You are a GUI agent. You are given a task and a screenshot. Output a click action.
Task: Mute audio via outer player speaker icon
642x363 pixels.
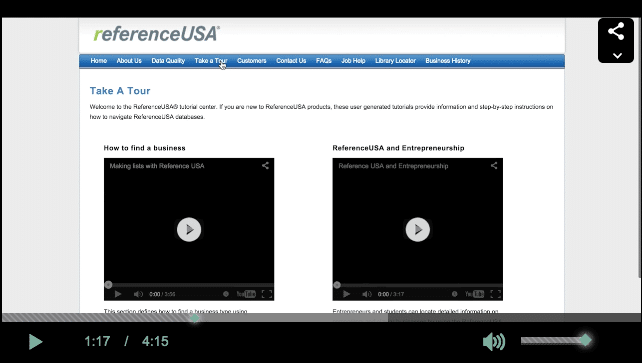[494, 341]
